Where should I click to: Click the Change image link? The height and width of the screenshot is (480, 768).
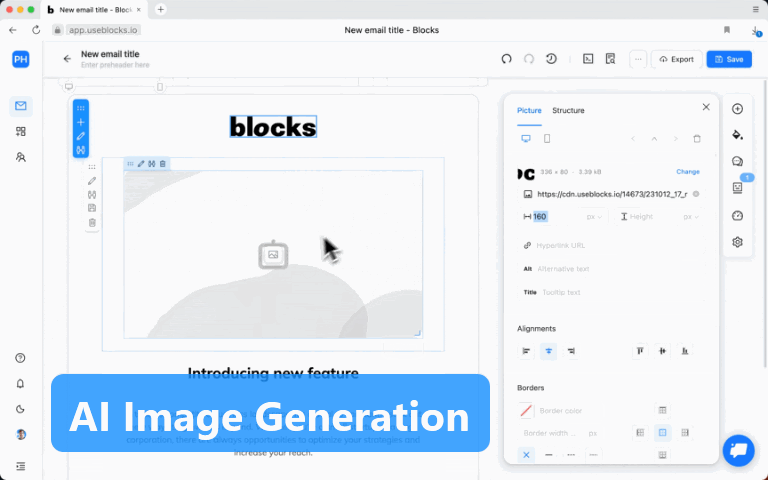pos(688,172)
